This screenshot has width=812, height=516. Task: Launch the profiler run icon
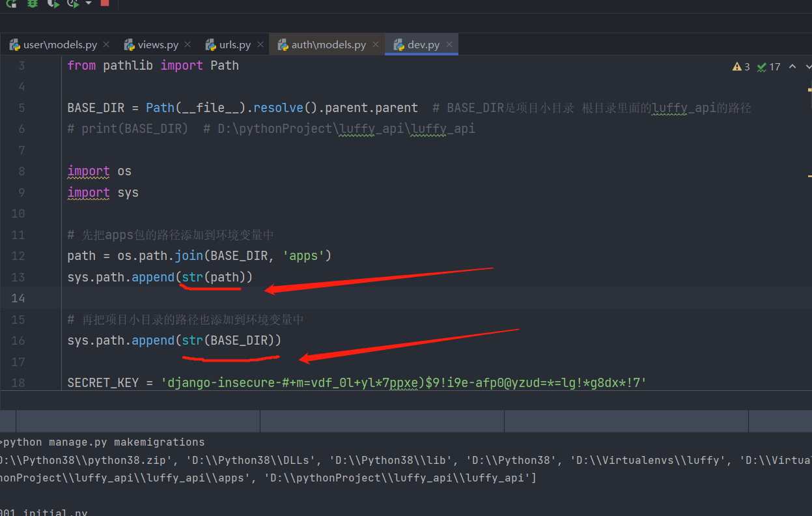click(x=74, y=3)
